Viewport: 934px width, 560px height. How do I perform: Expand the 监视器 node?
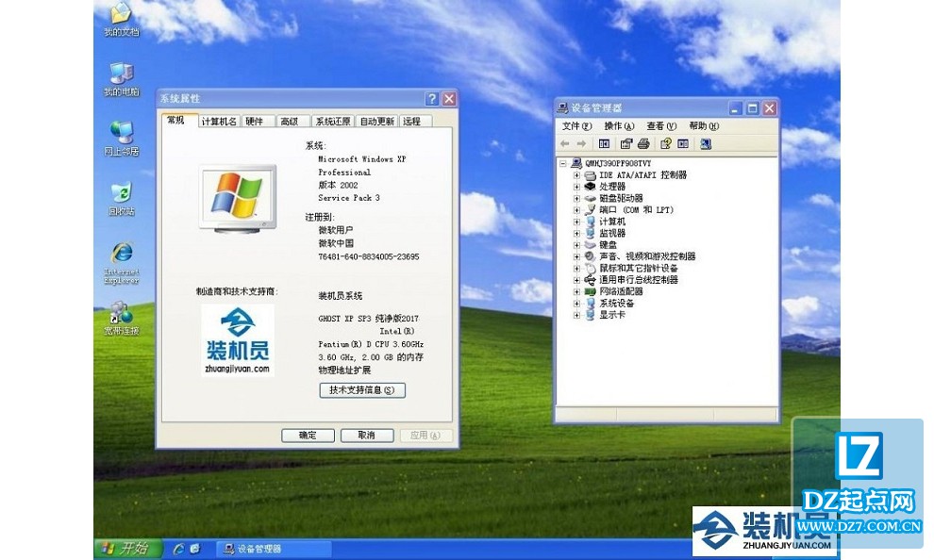pos(576,233)
